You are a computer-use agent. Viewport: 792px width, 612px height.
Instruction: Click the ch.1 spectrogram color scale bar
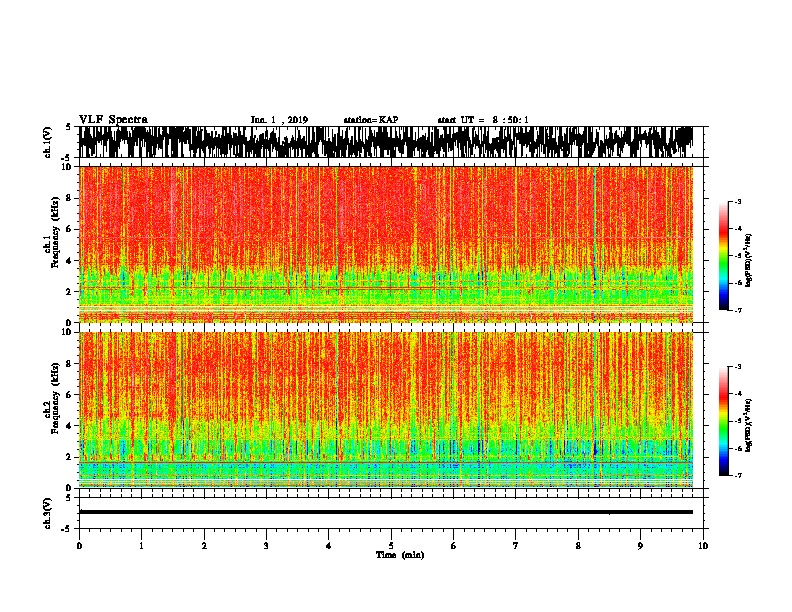724,256
